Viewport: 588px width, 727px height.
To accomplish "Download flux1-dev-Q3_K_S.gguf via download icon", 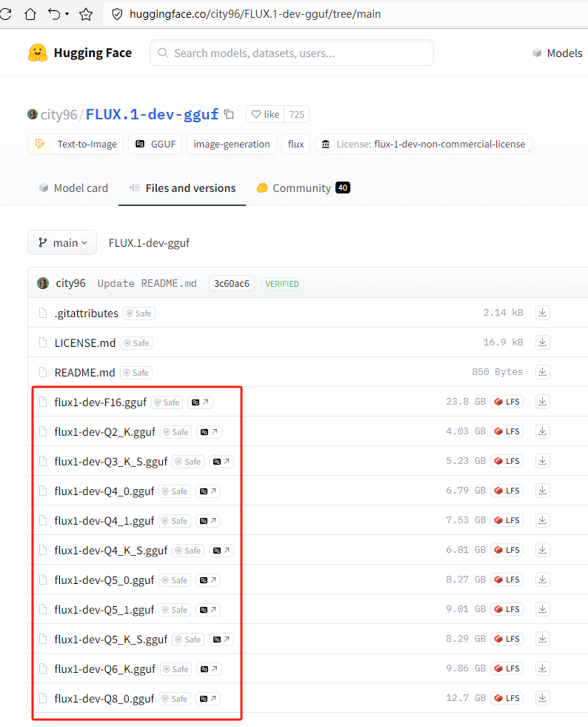I will [x=543, y=461].
